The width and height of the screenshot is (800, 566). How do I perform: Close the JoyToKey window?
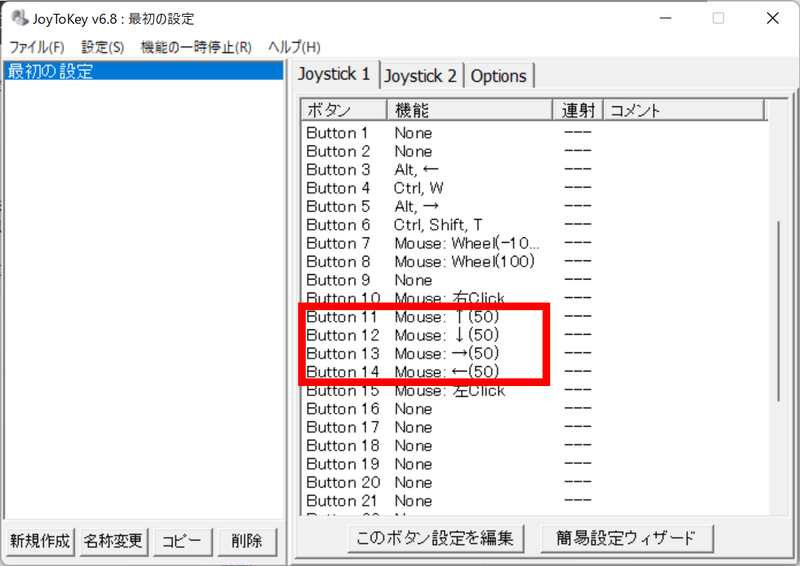pos(772,18)
